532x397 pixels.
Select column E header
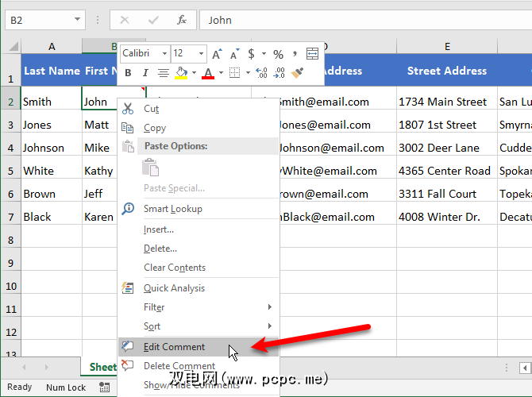click(x=447, y=46)
